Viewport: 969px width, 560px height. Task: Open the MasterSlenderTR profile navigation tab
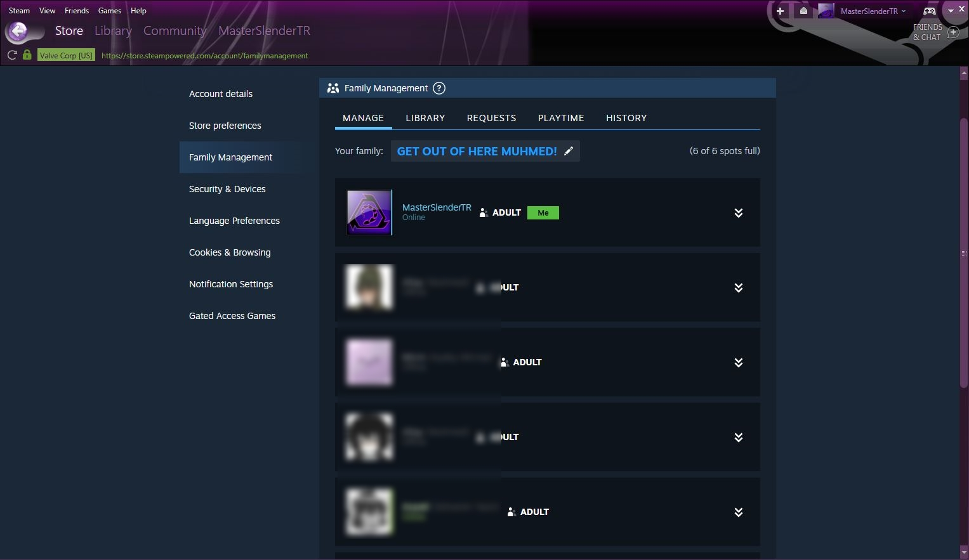(265, 30)
